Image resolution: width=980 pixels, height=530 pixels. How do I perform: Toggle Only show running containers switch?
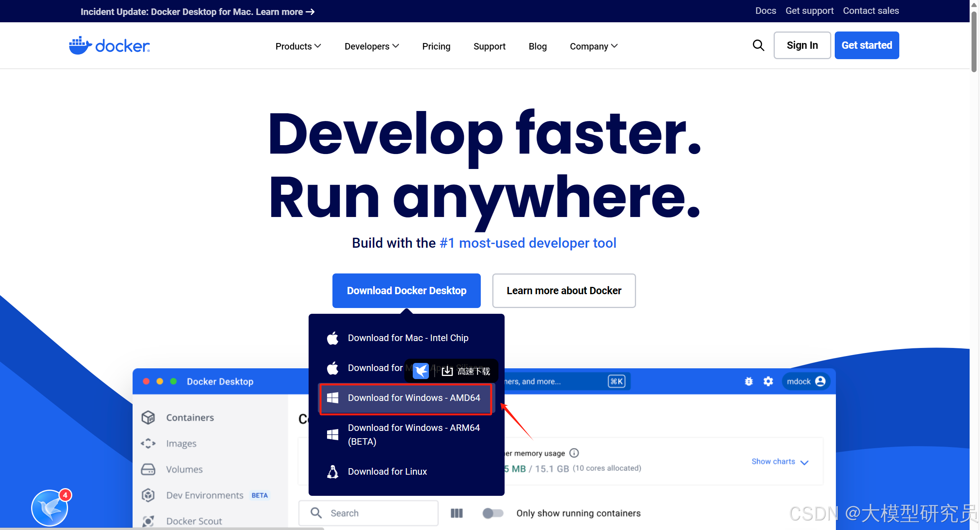tap(493, 513)
